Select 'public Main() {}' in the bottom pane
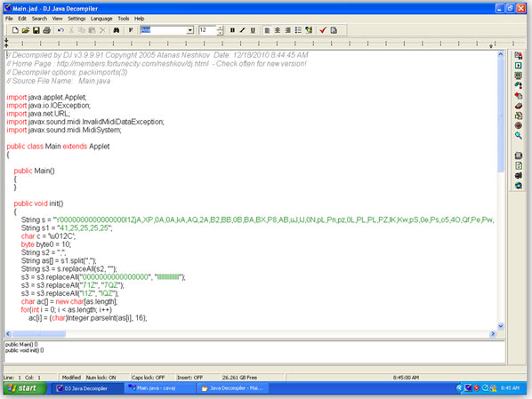The height and width of the screenshot is (399, 532). tap(21, 345)
